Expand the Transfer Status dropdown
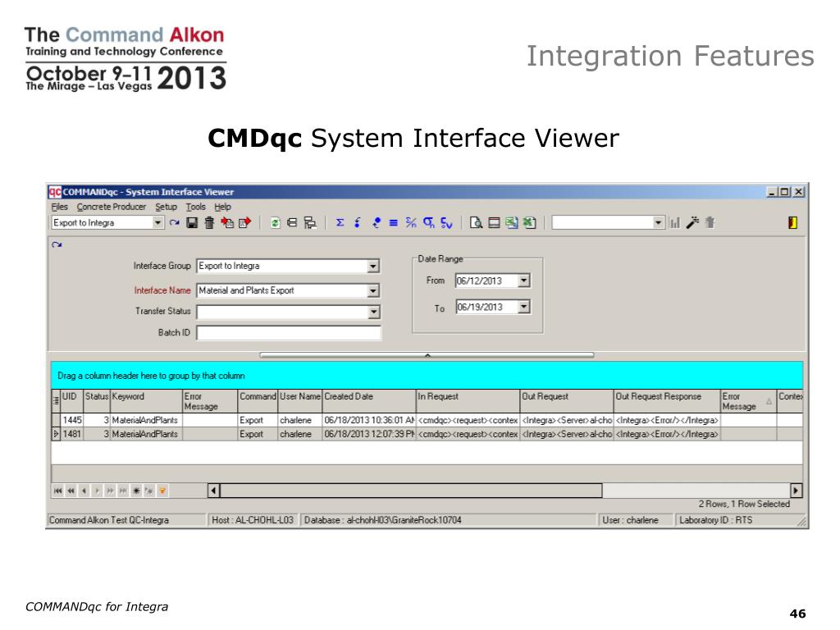Image resolution: width=840 pixels, height=630 pixels. [373, 313]
